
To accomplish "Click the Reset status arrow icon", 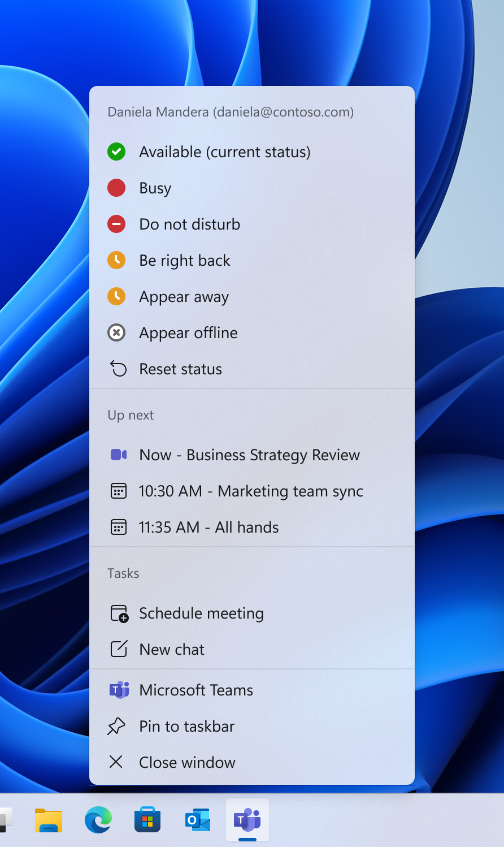I will tap(118, 369).
